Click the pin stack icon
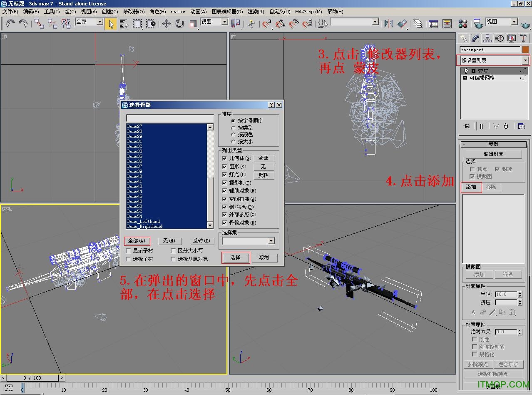The height and width of the screenshot is (395, 532). point(466,126)
